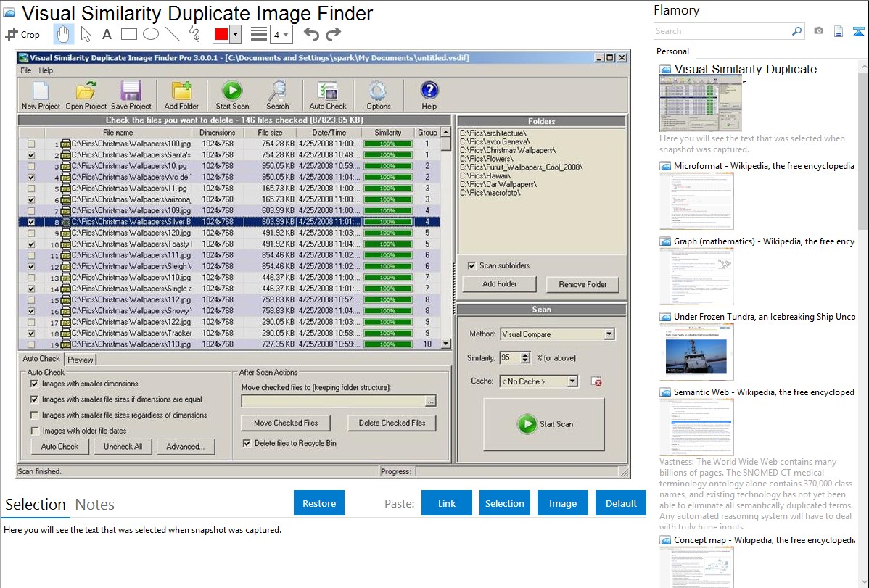
Task: Click the Add Folder button under Folders
Action: tap(499, 283)
